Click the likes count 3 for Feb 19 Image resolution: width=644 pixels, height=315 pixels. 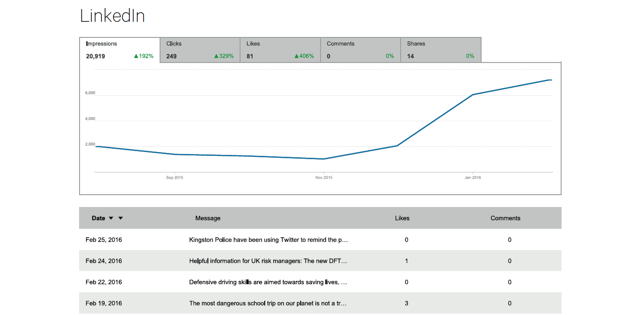(406, 304)
